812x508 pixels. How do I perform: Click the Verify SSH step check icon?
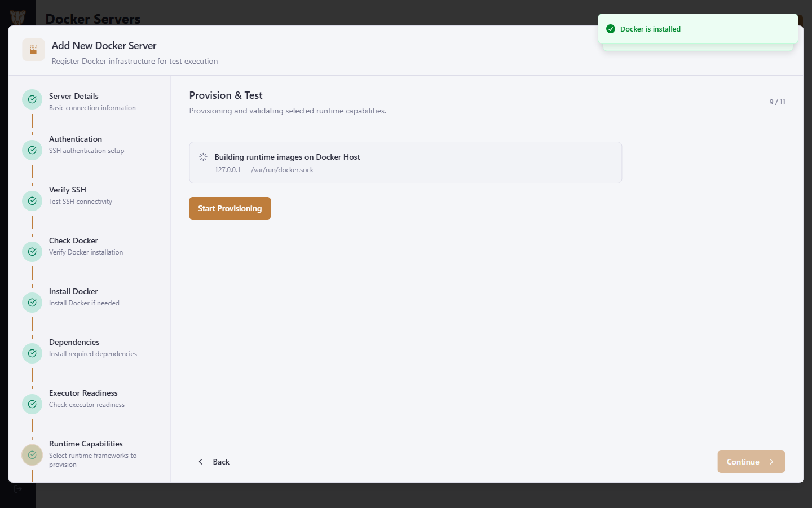[32, 201]
